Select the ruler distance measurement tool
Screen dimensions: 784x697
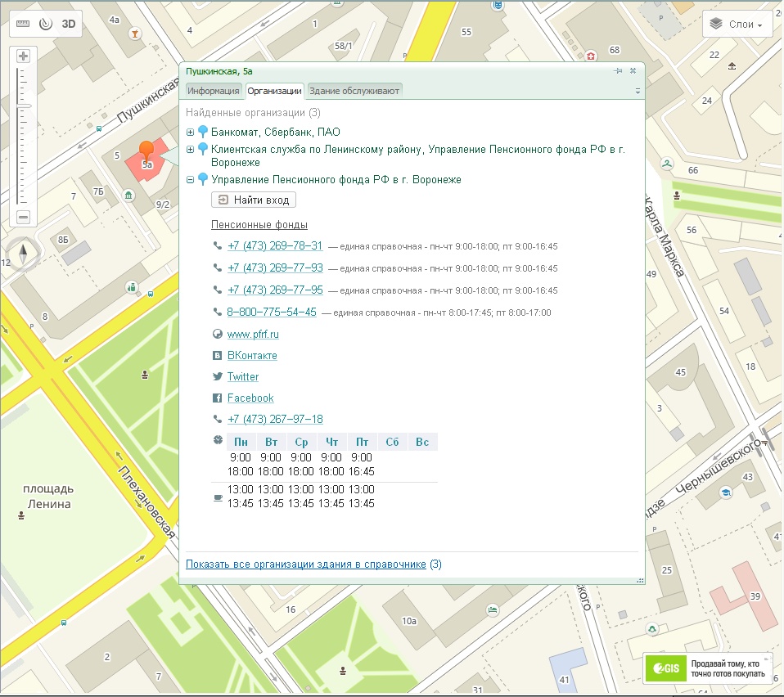click(23, 24)
